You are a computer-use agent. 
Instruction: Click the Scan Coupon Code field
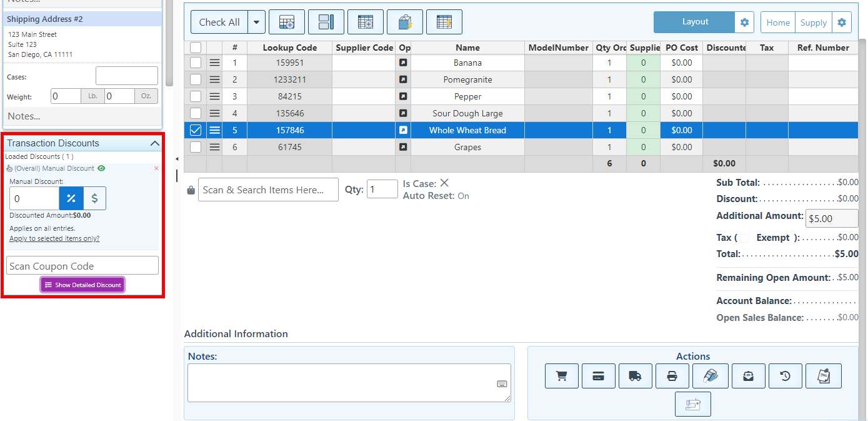click(82, 266)
